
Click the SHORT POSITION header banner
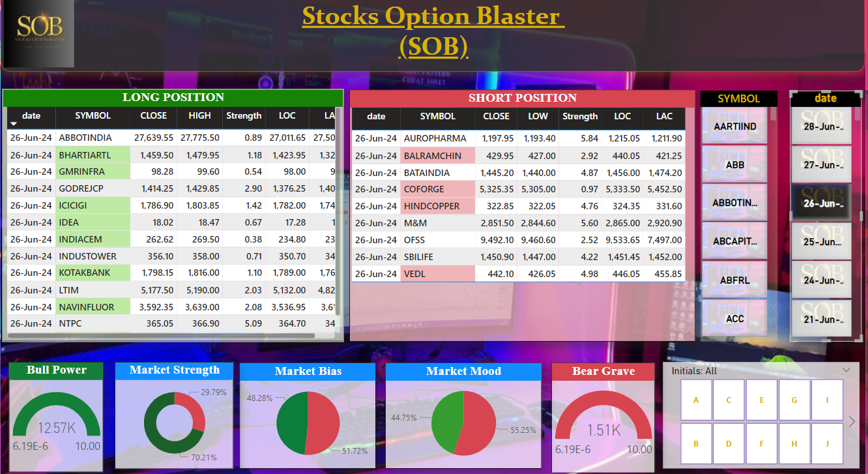pos(523,98)
